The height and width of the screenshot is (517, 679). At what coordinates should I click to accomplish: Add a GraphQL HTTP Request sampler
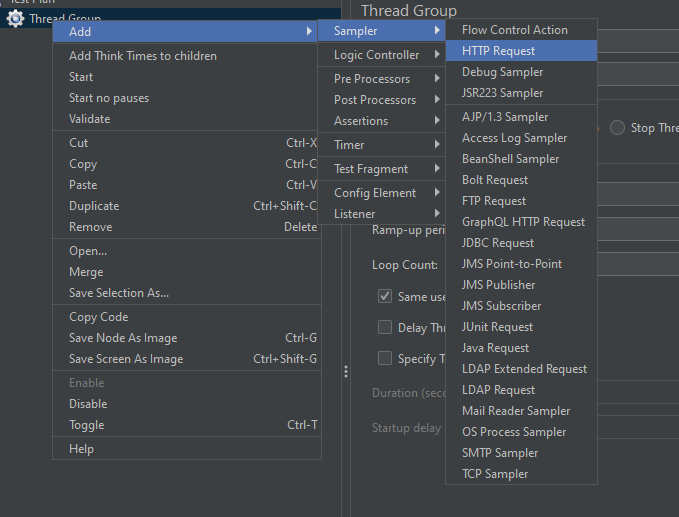pyautogui.click(x=521, y=222)
